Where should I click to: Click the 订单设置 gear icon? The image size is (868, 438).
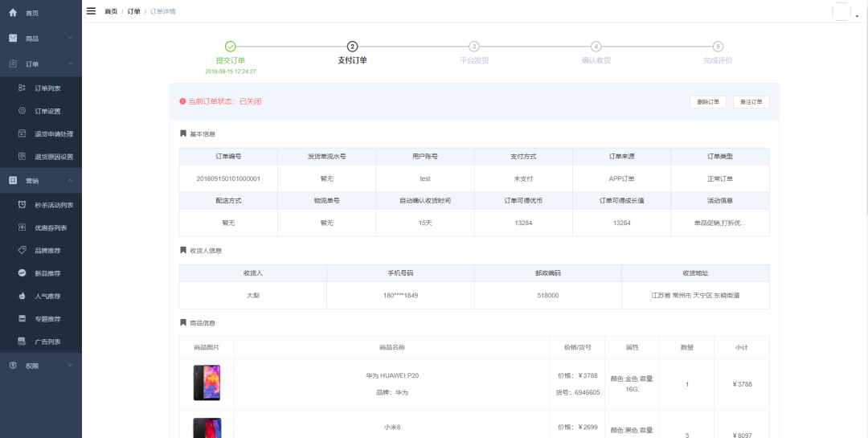(x=23, y=111)
